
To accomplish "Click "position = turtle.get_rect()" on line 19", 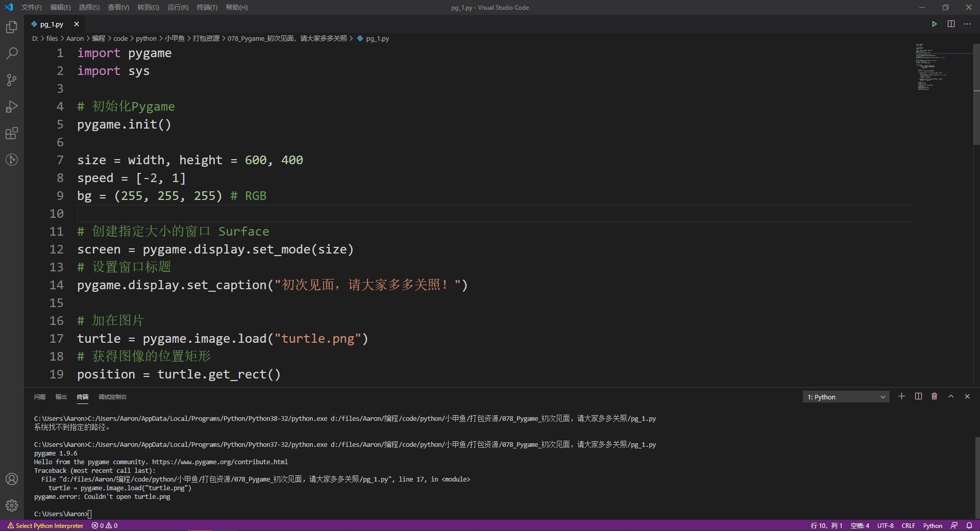I will tap(179, 374).
